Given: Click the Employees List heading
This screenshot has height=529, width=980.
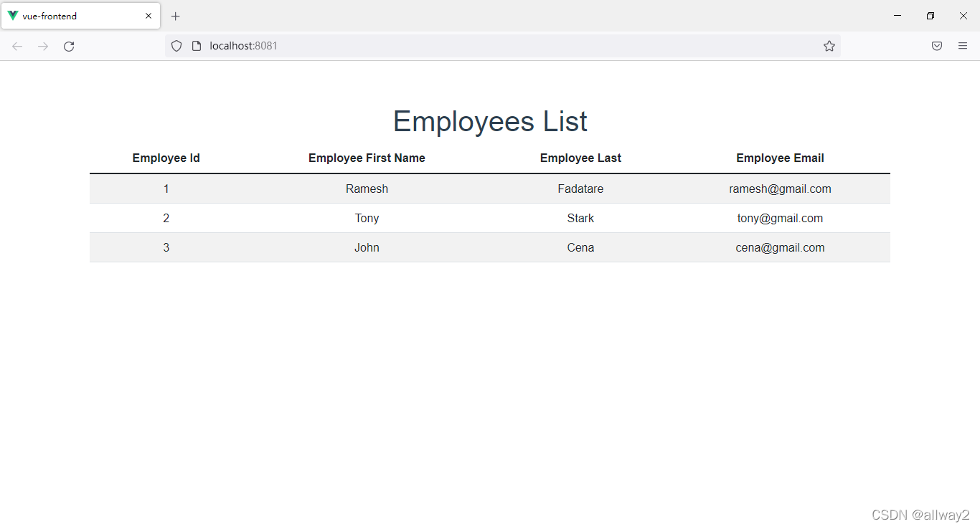Looking at the screenshot, I should (x=490, y=121).
